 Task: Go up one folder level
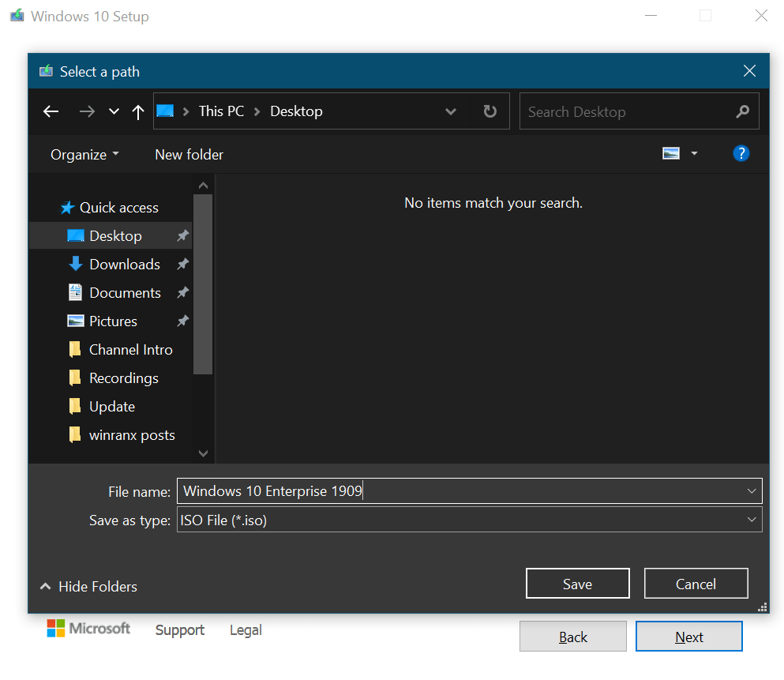(x=138, y=111)
